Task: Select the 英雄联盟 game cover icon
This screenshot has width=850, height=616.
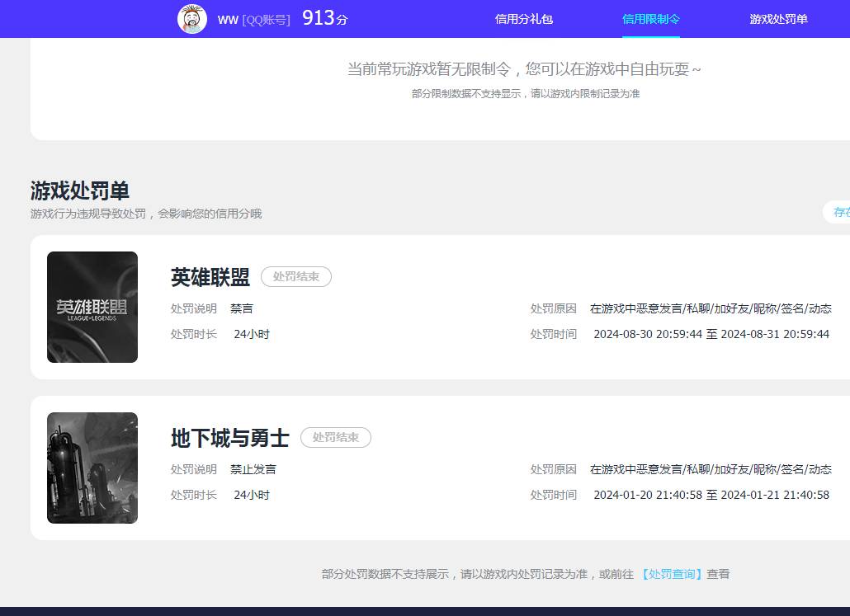Action: [92, 307]
